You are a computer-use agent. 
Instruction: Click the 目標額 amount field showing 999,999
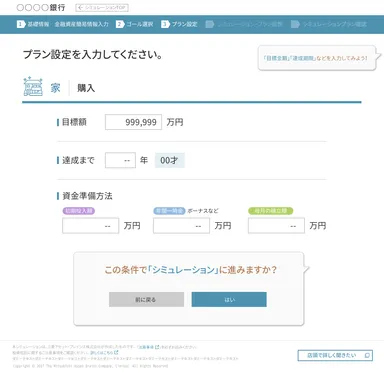tap(133, 122)
